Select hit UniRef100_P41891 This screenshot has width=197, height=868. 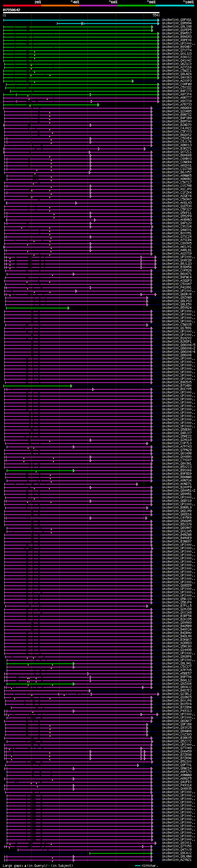point(177,288)
